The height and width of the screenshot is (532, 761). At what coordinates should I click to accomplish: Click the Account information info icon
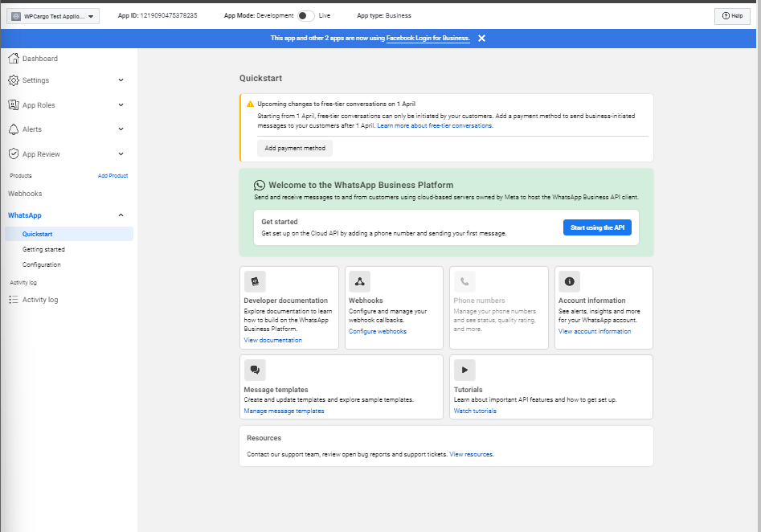click(x=569, y=281)
